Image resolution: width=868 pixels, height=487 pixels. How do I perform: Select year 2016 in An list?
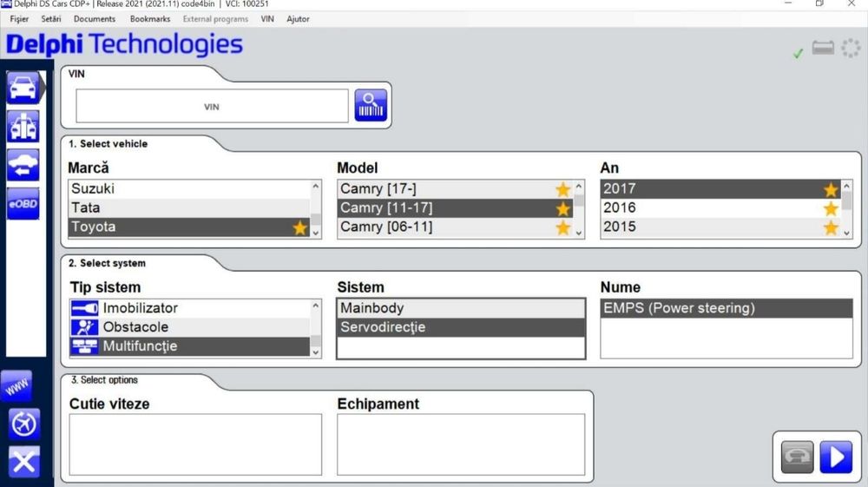pyautogui.click(x=720, y=208)
